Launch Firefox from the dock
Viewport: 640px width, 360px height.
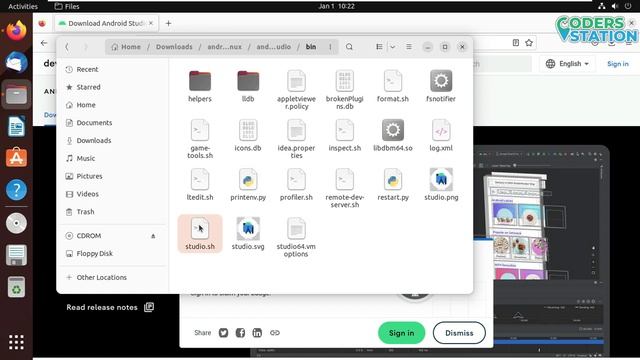pyautogui.click(x=16, y=31)
